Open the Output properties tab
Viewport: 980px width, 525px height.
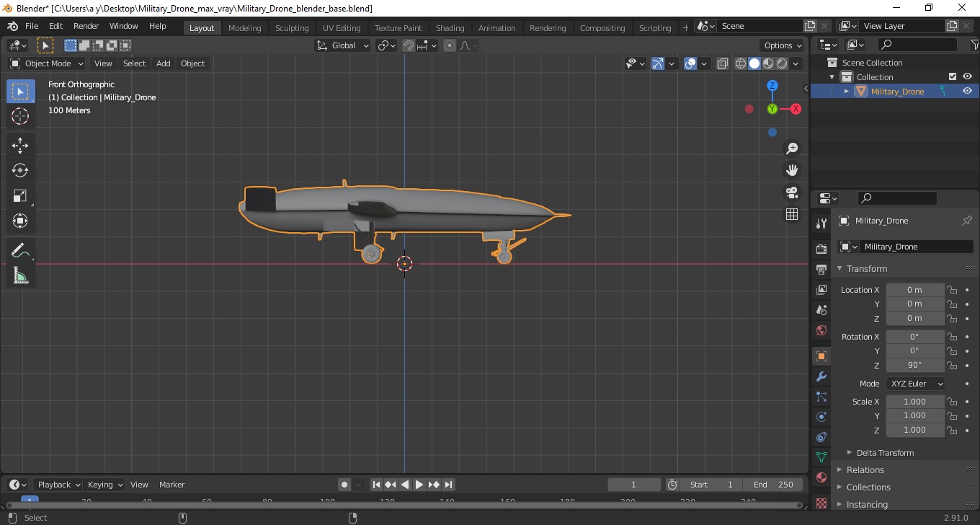821,270
